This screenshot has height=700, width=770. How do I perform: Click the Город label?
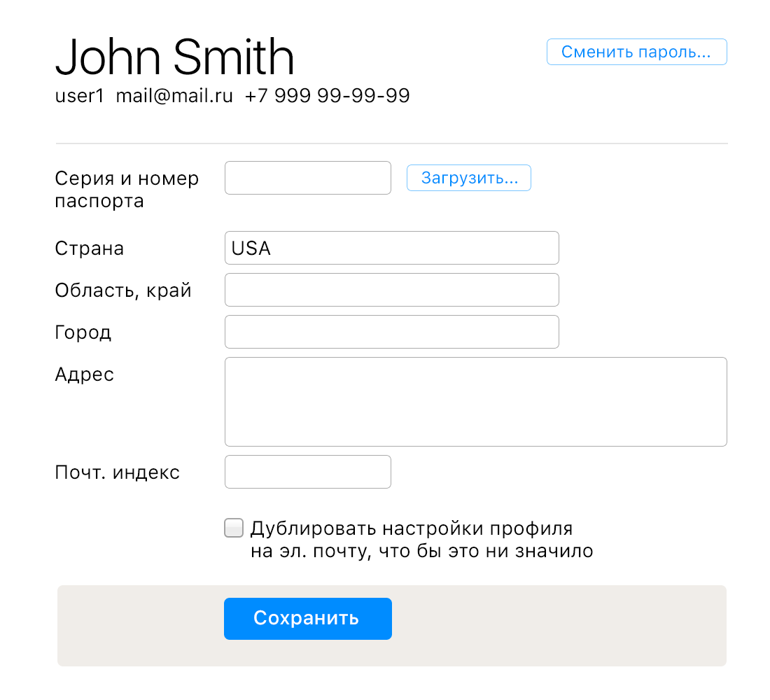point(83,332)
